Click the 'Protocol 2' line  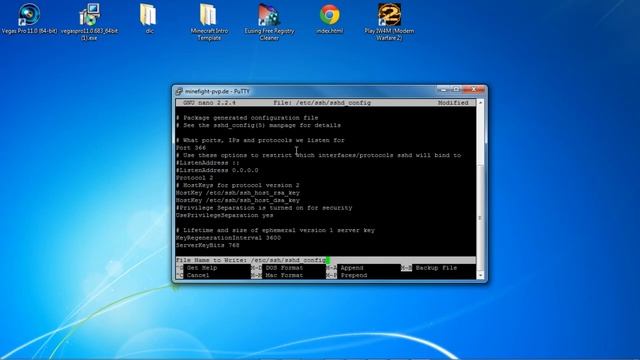[195, 178]
